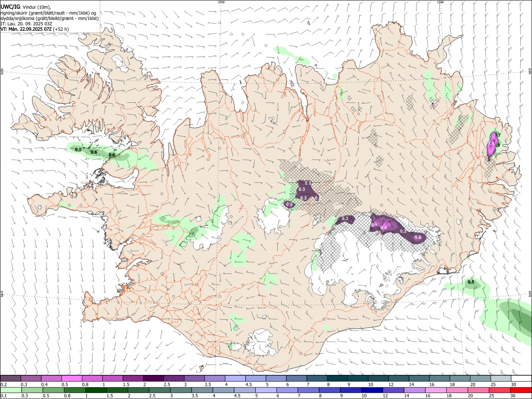Select the light pink swatch between 16 and 18
The height and width of the screenshot is (399, 532).
[436, 390]
